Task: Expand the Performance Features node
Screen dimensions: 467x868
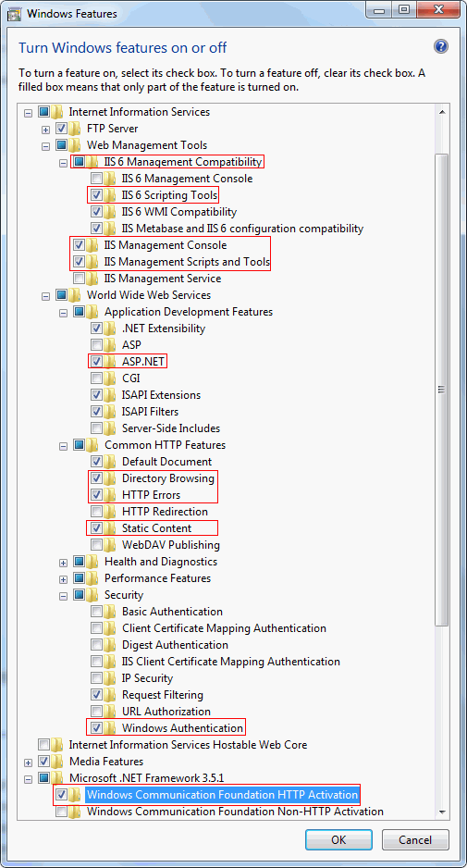Action: pos(63,578)
